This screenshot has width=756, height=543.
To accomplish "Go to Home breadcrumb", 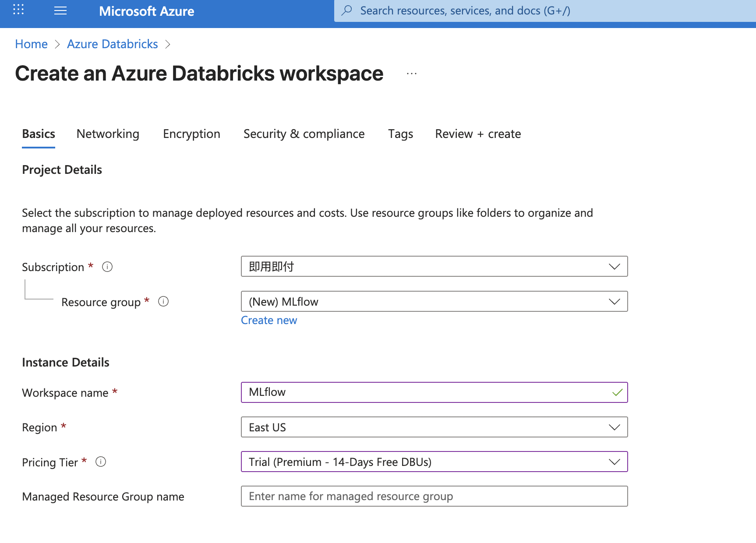I will tap(32, 44).
